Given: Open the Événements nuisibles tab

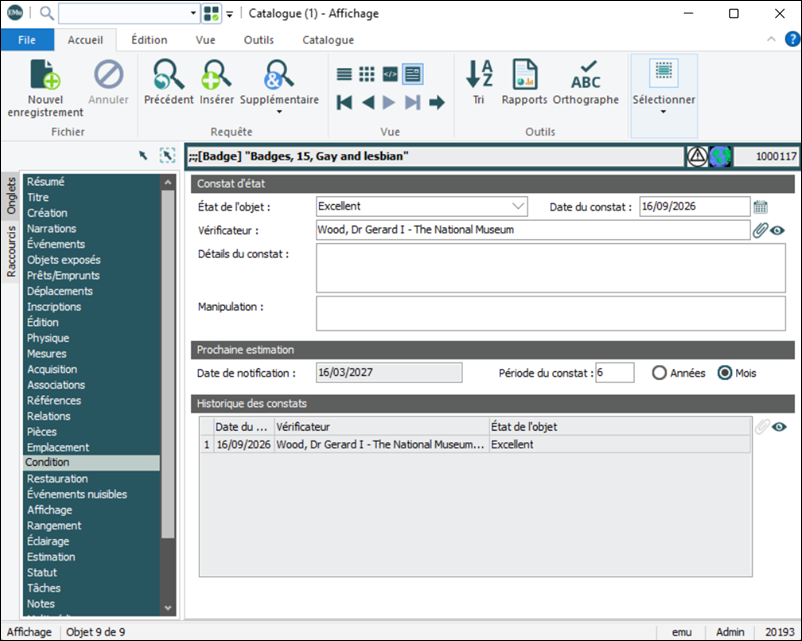Looking at the screenshot, I should point(77,495).
